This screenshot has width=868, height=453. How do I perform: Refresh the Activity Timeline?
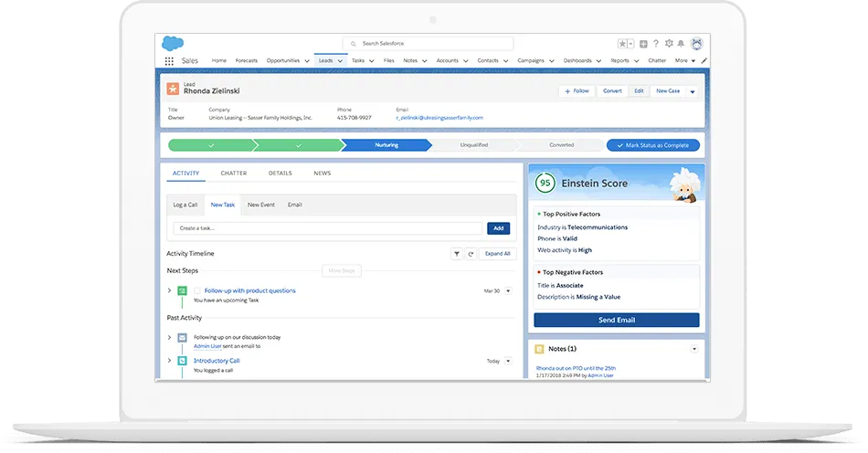[x=471, y=254]
